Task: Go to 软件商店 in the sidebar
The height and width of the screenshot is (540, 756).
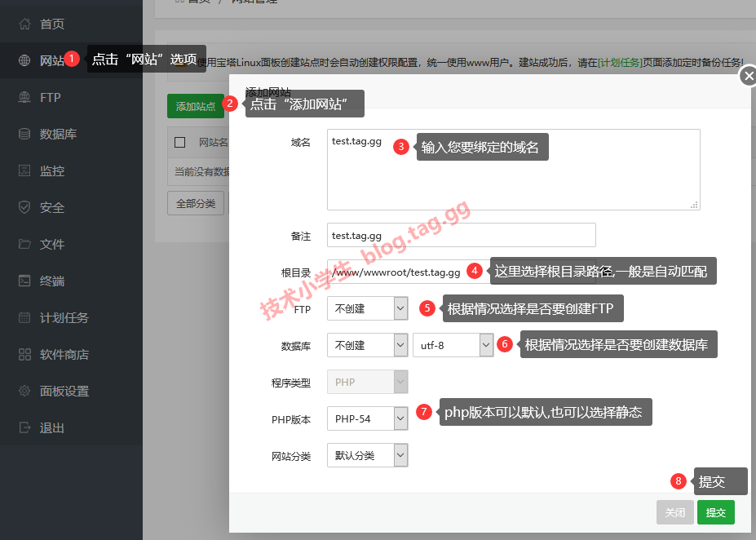Action: [x=64, y=354]
